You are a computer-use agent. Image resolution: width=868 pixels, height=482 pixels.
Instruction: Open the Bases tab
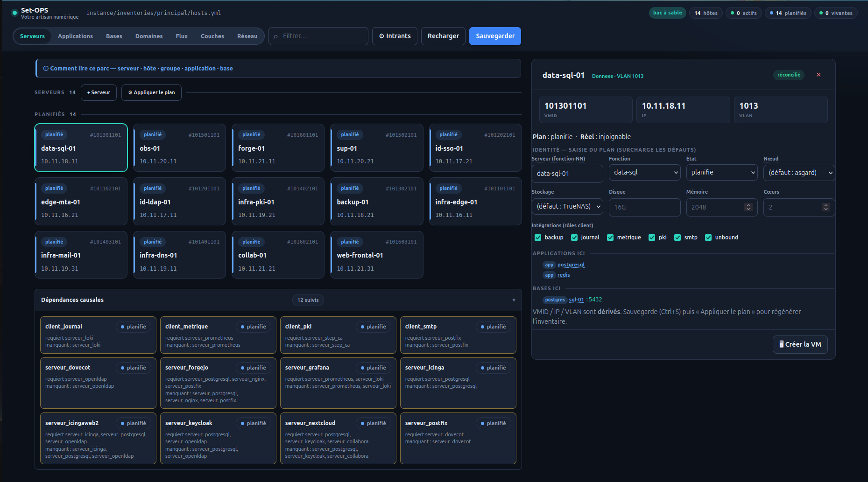(x=114, y=36)
